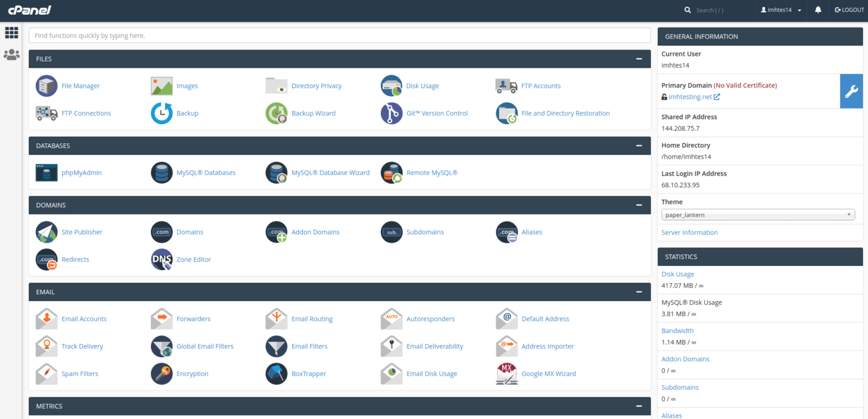Open the Theme paper_lantern dropdown
Screen dimensions: 868x419
click(x=758, y=215)
